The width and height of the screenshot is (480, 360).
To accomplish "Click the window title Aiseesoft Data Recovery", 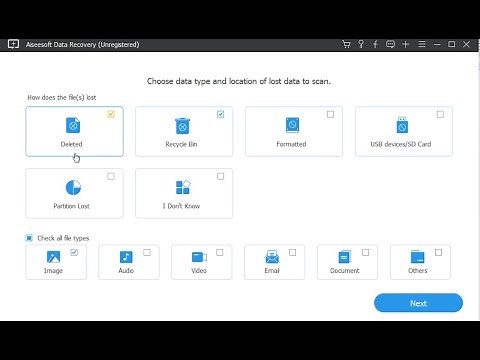I will (82, 44).
